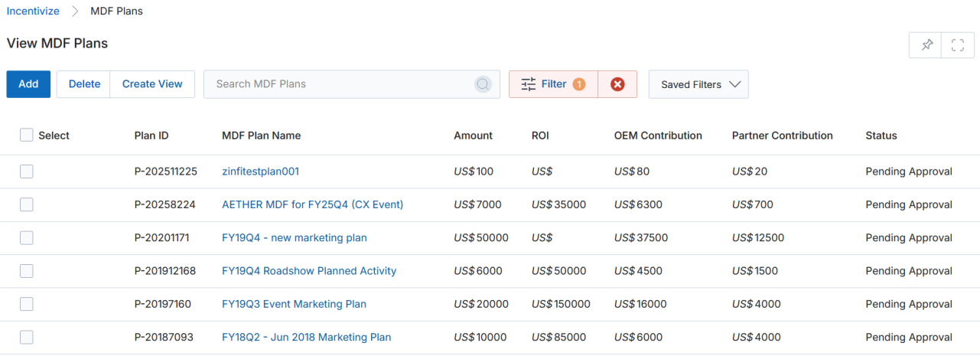Screen dimensions: 980x356
Task: Select plan ID P-20197160
Action: point(162,304)
